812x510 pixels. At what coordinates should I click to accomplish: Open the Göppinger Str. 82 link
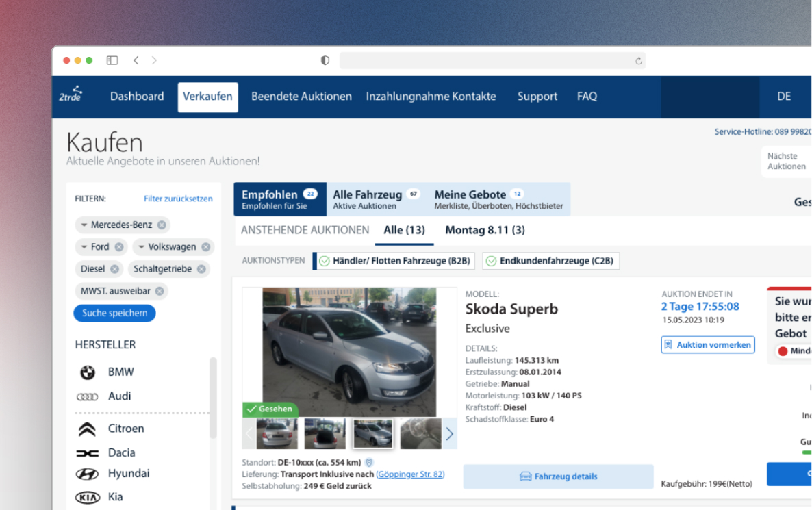pos(410,474)
